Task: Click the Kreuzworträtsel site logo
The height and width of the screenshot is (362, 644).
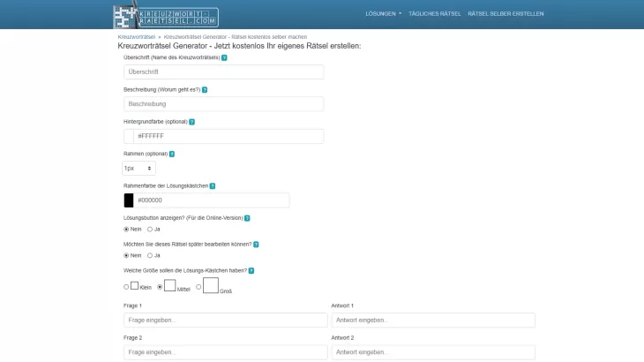Action: click(166, 15)
